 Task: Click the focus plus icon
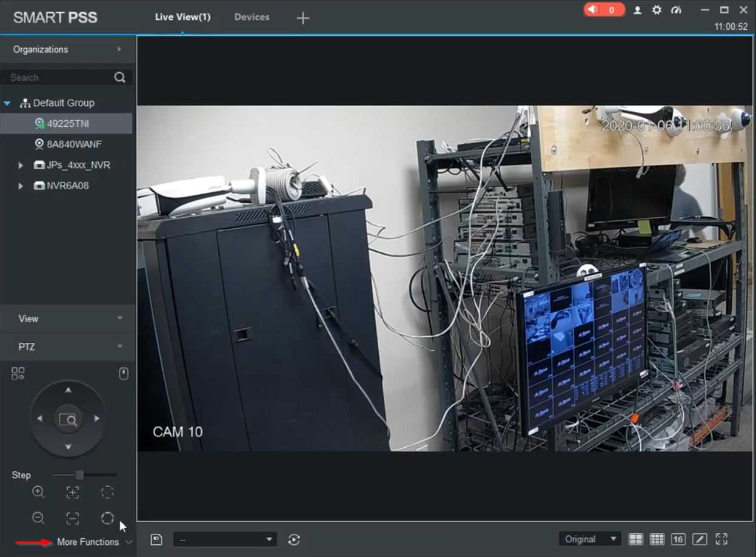pyautogui.click(x=73, y=492)
